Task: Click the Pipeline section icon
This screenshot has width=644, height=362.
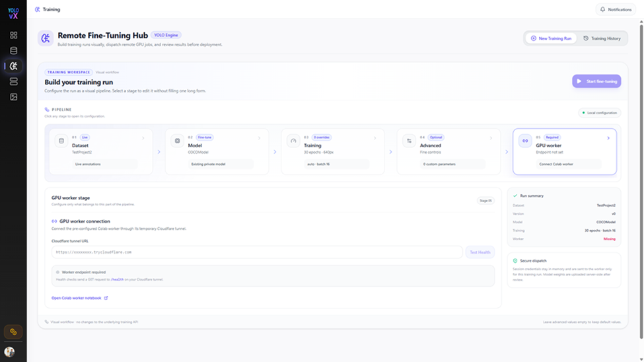Action: tap(47, 109)
